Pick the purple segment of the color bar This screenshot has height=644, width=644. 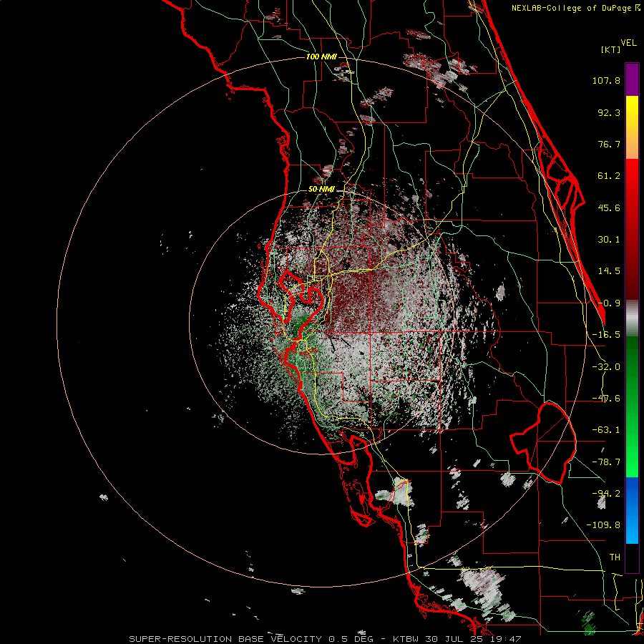point(632,79)
